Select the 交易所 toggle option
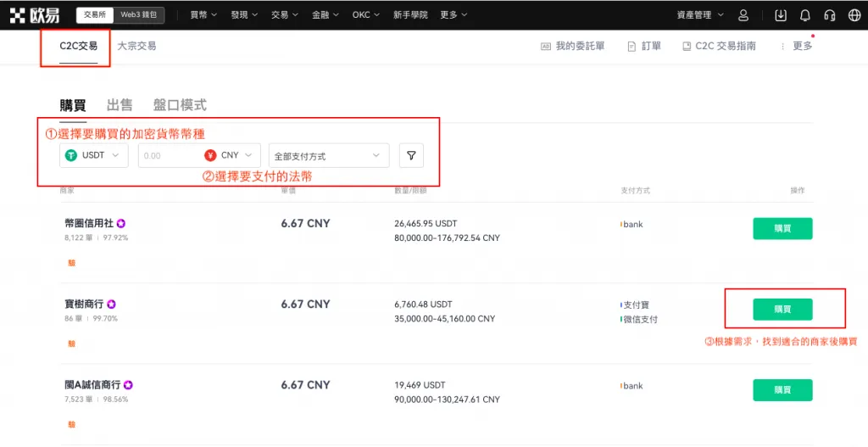This screenshot has width=868, height=447. [96, 15]
